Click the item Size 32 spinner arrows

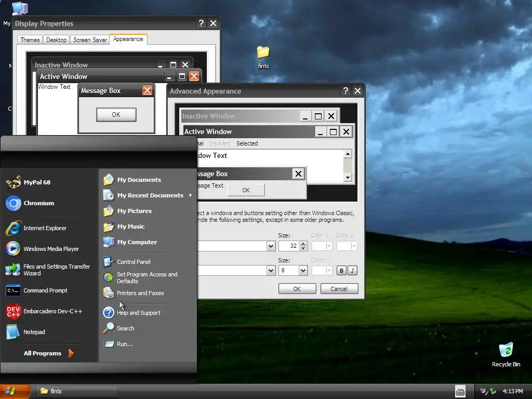(x=303, y=246)
